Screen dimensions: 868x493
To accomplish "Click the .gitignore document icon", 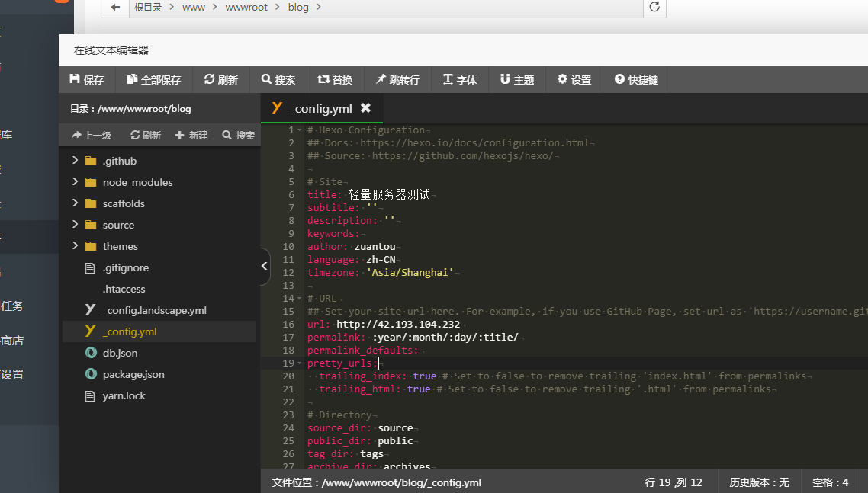I will pos(90,267).
